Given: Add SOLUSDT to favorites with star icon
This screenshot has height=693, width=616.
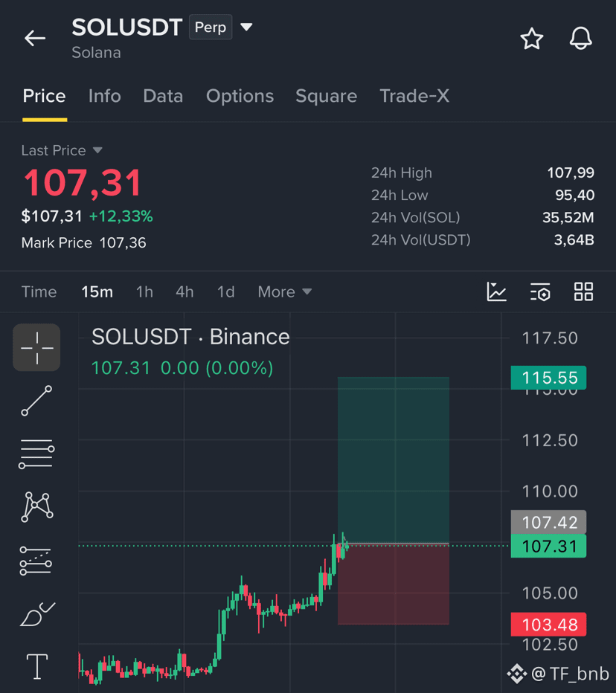Looking at the screenshot, I should pos(531,39).
